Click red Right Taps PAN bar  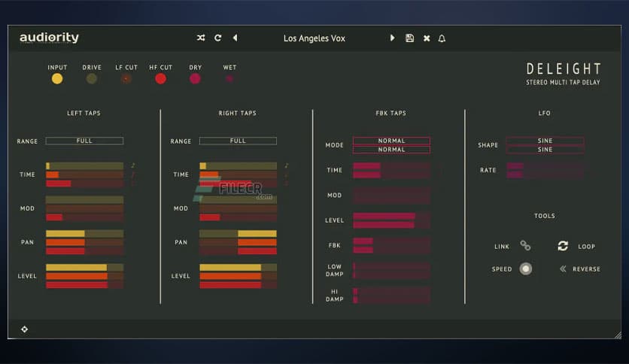[239, 251]
